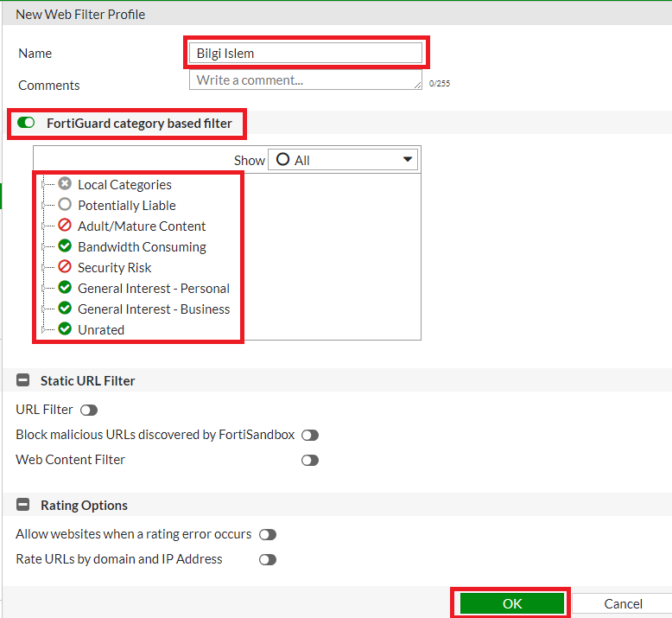Click the Cancel button

pos(623,604)
